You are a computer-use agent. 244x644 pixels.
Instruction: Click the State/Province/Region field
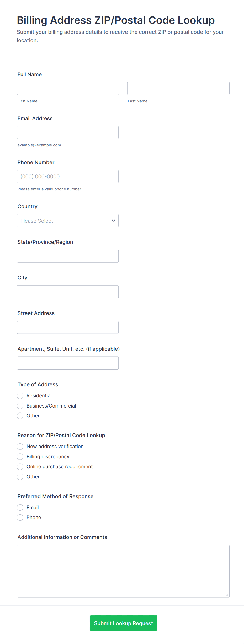coord(68,256)
